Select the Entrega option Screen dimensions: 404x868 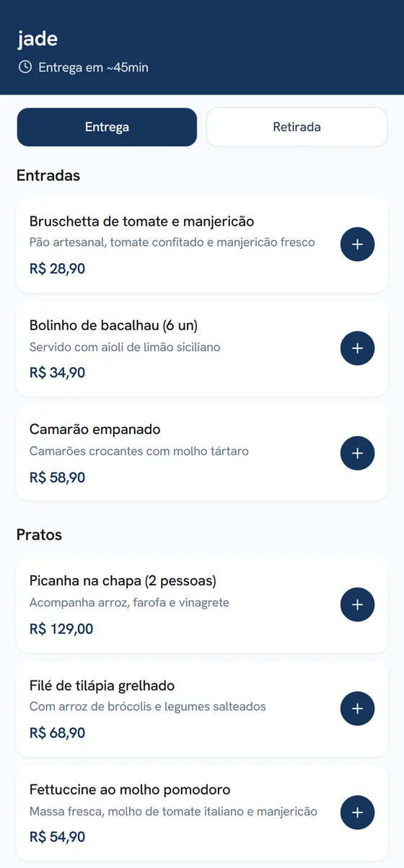(107, 127)
